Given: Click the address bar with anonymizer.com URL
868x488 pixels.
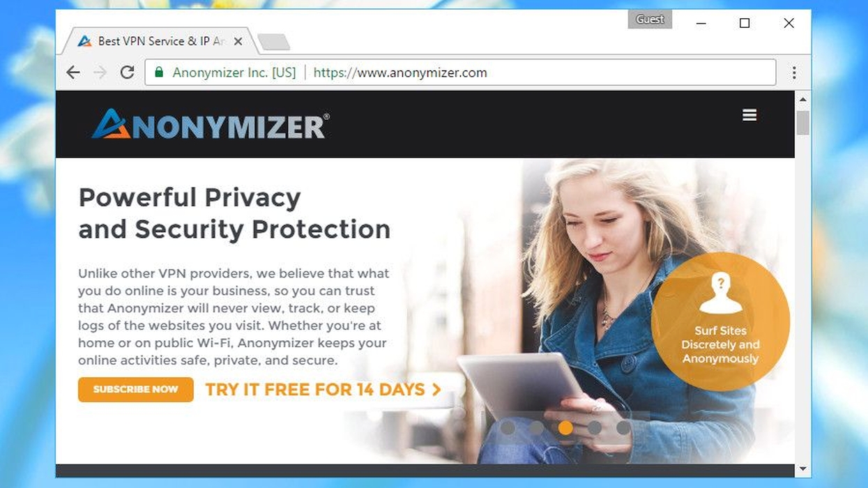Looking at the screenshot, I should [460, 73].
